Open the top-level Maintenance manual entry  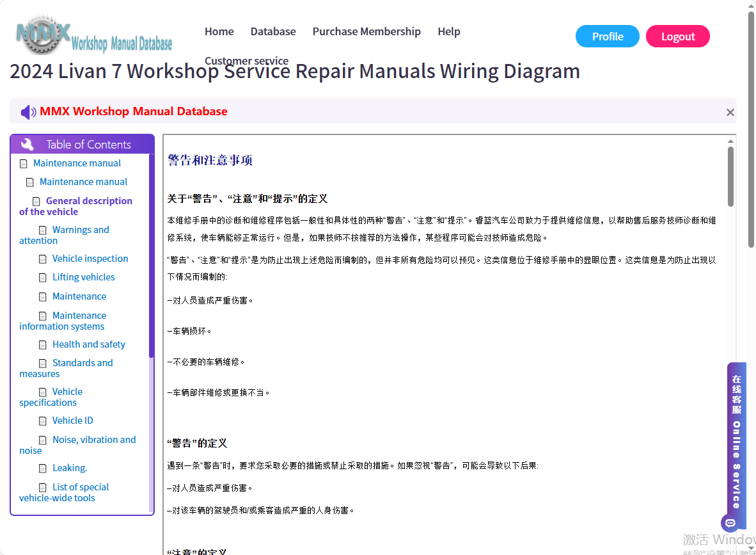[77, 163]
